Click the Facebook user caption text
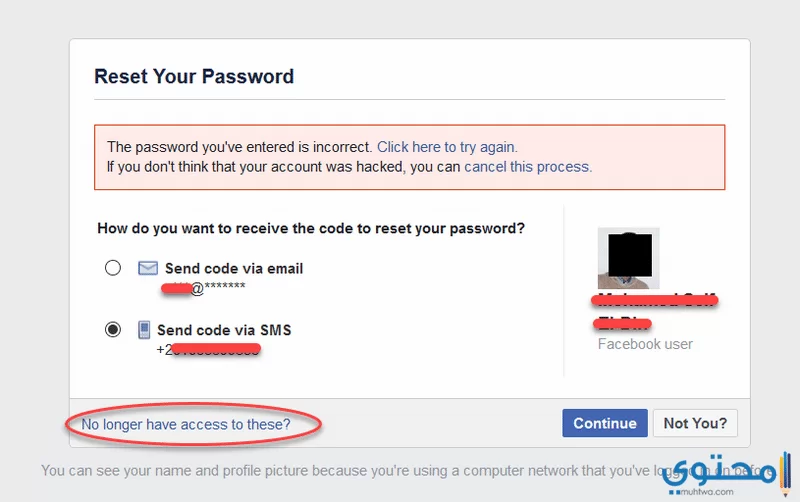Image resolution: width=800 pixels, height=502 pixels. click(x=645, y=344)
